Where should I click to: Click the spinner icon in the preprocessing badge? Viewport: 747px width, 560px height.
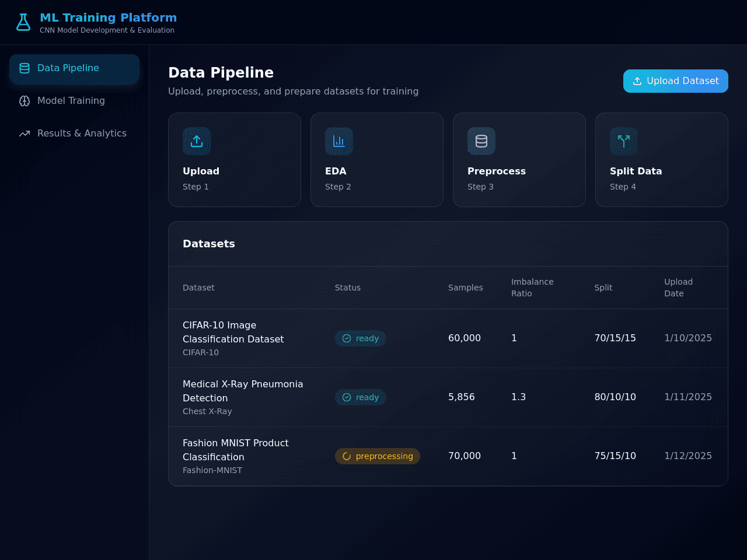347,456
